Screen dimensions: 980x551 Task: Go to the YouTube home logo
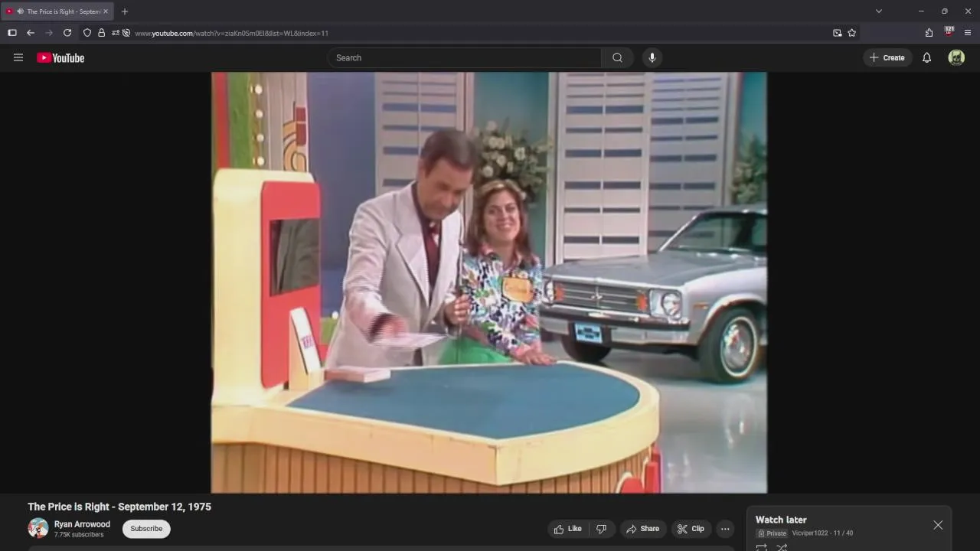point(60,57)
